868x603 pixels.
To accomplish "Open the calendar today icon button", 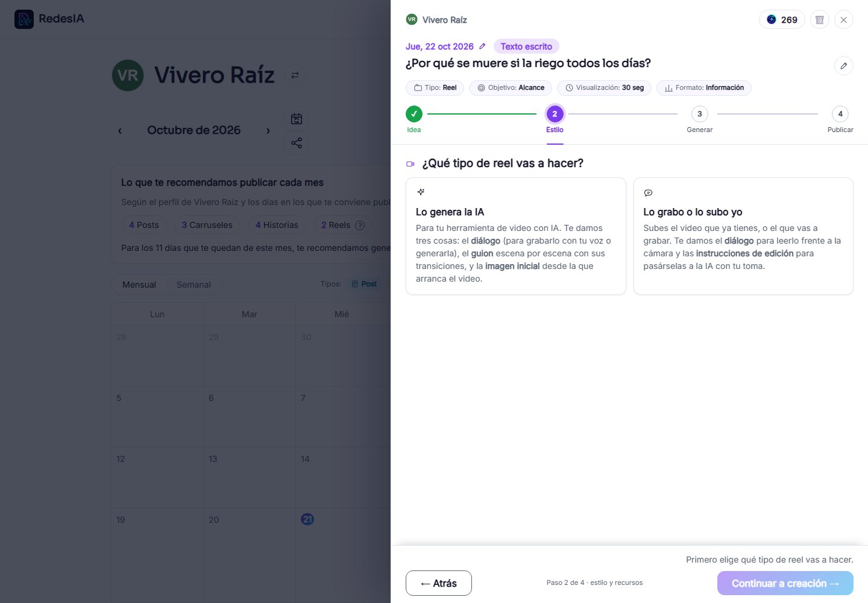I will (297, 119).
